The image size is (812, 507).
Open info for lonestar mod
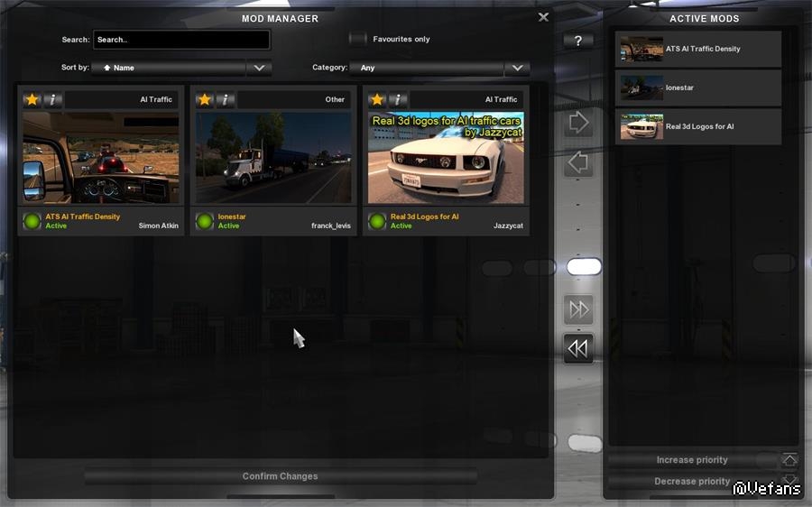tap(226, 99)
